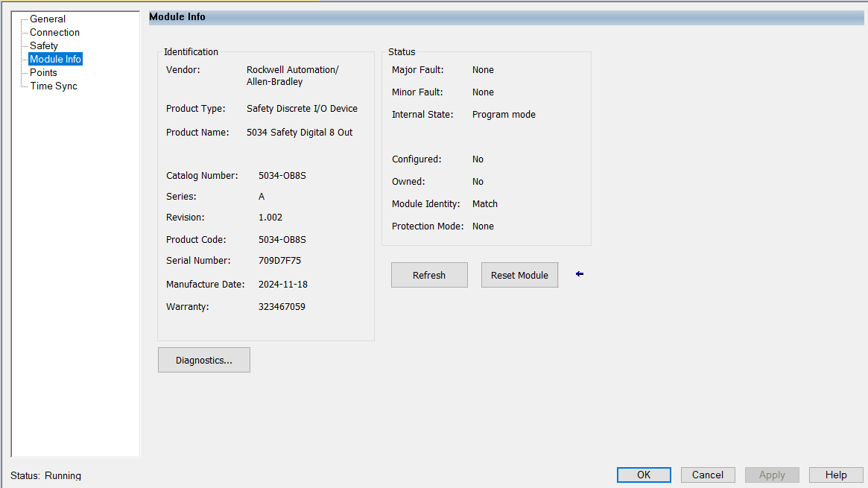This screenshot has height=488, width=868.
Task: Open the Diagnostics... dialog
Action: coord(203,360)
